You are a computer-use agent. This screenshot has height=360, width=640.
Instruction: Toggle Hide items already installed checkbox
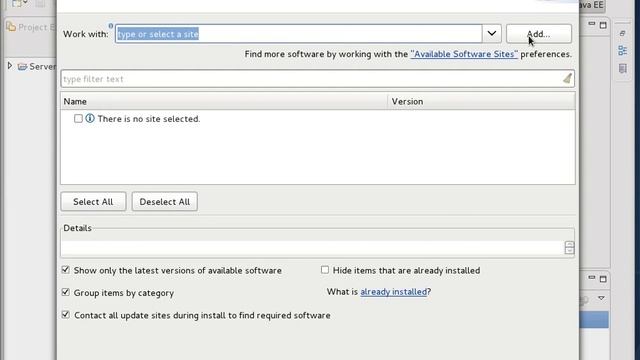point(324,270)
